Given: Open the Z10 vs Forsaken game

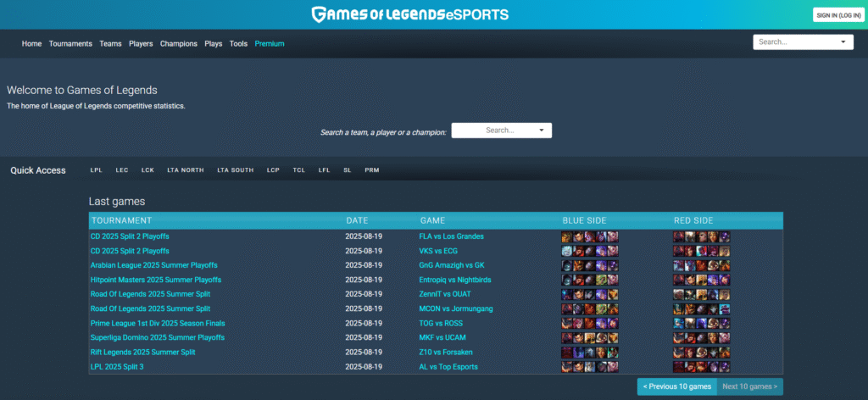Looking at the screenshot, I should coord(446,352).
